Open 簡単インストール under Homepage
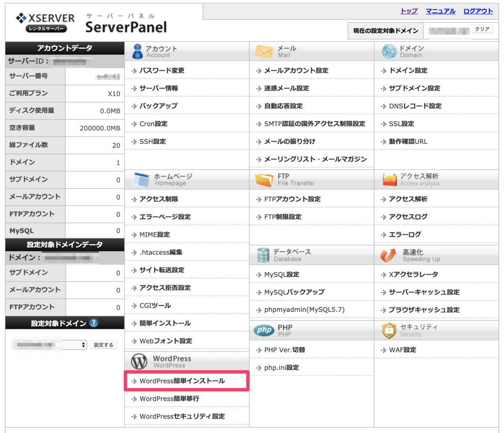 click(165, 323)
